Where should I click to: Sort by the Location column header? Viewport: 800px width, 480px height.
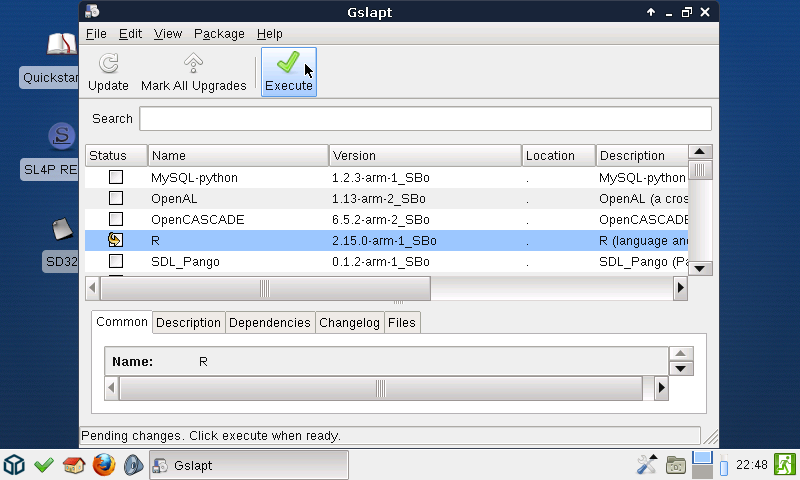click(559, 156)
